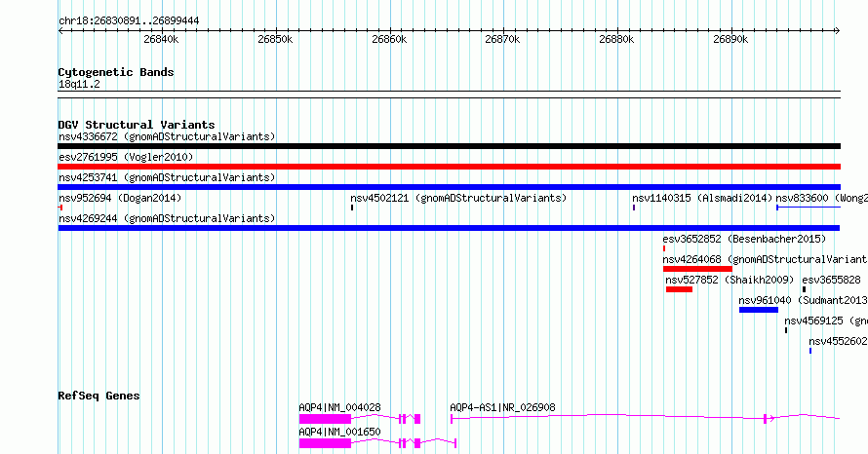The image size is (868, 454).
Task: Click the 26890k ruler tick label
Action: tap(730, 39)
